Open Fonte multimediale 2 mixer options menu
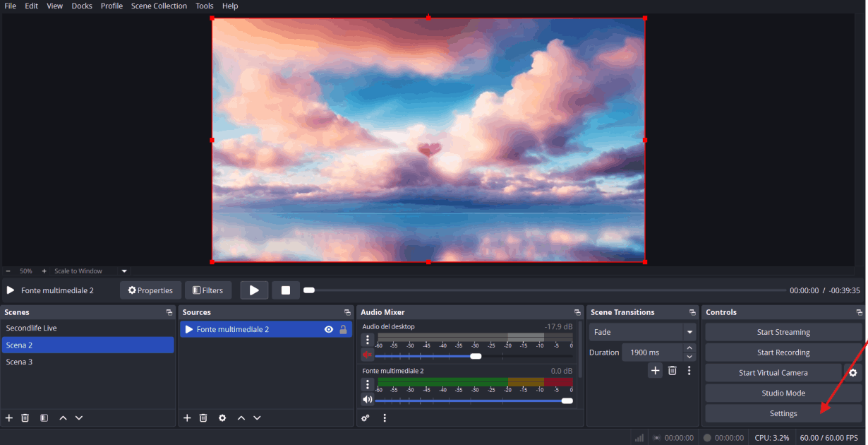This screenshot has height=445, width=868. (367, 384)
